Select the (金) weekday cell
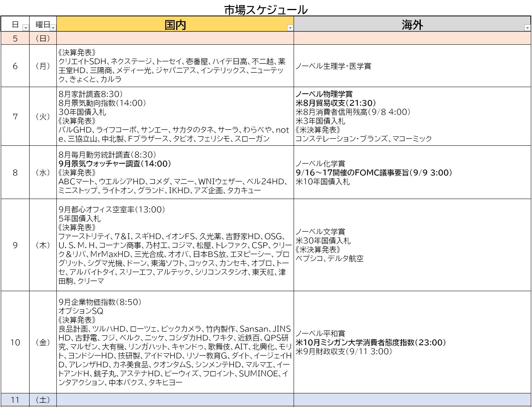 point(43,342)
